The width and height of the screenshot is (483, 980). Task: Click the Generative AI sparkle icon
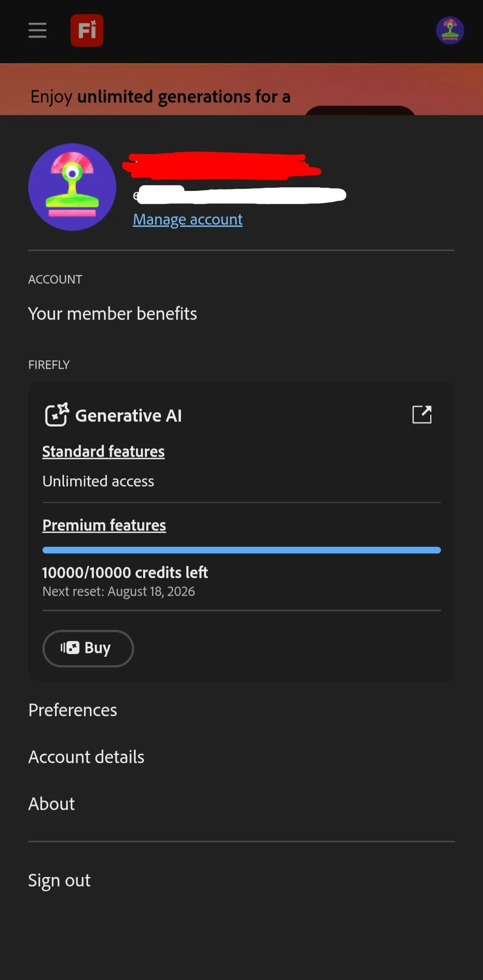click(57, 415)
